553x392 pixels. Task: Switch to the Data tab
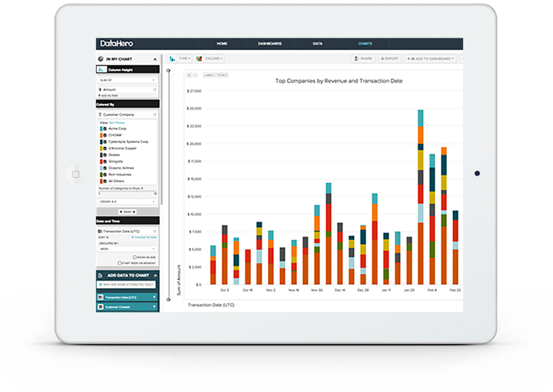click(318, 44)
